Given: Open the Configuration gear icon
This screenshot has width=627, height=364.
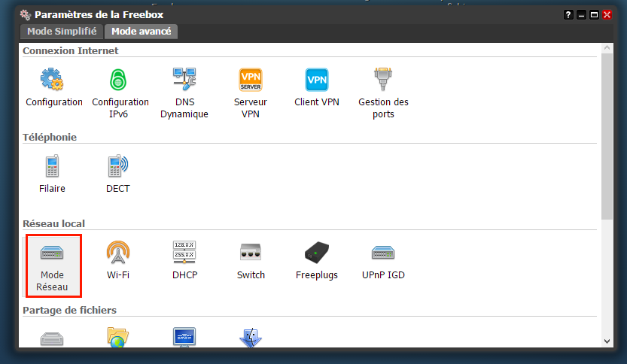Looking at the screenshot, I should pos(52,80).
